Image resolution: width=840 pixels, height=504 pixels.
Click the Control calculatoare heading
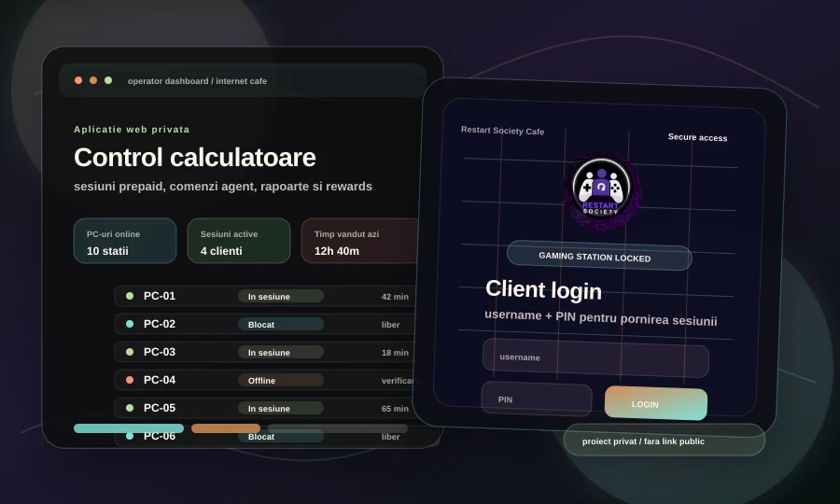[x=194, y=158]
